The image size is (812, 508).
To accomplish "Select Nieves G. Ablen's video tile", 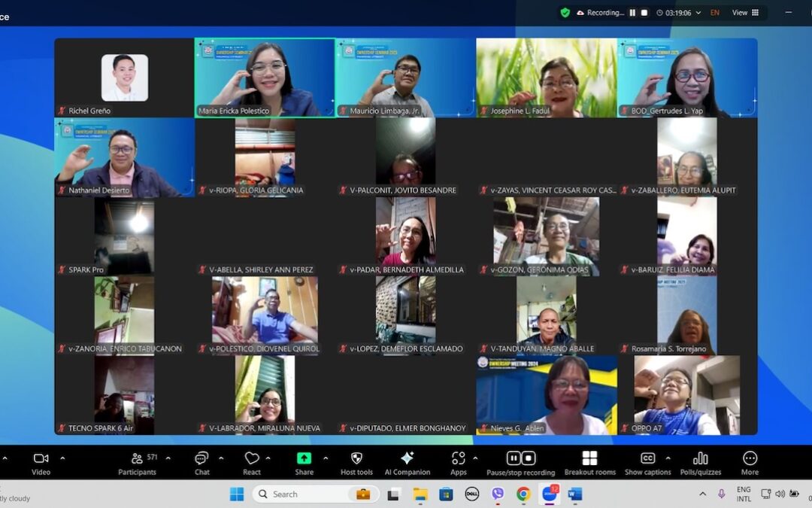I will tap(547, 395).
